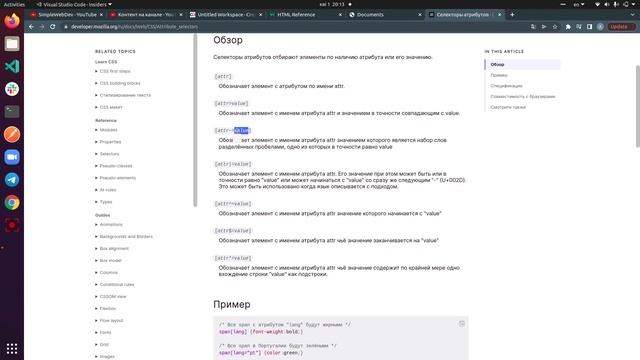Expand Types in sidebar
This screenshot has height=360, width=640.
(x=104, y=202)
